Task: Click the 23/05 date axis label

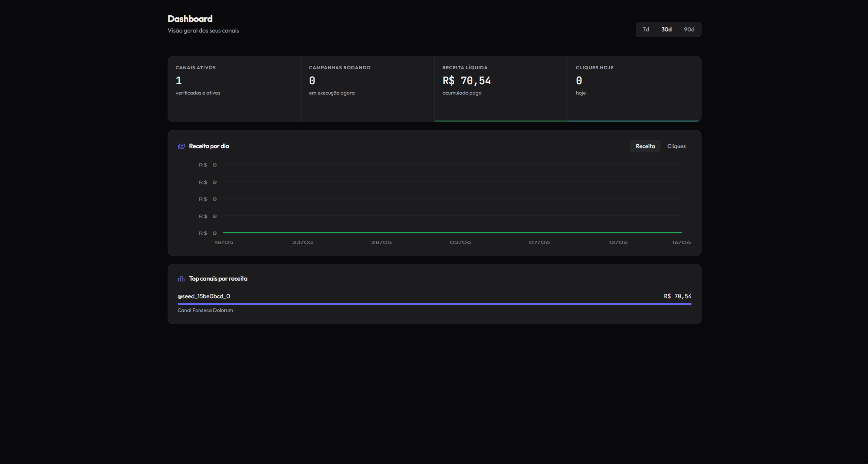Action: pyautogui.click(x=303, y=242)
